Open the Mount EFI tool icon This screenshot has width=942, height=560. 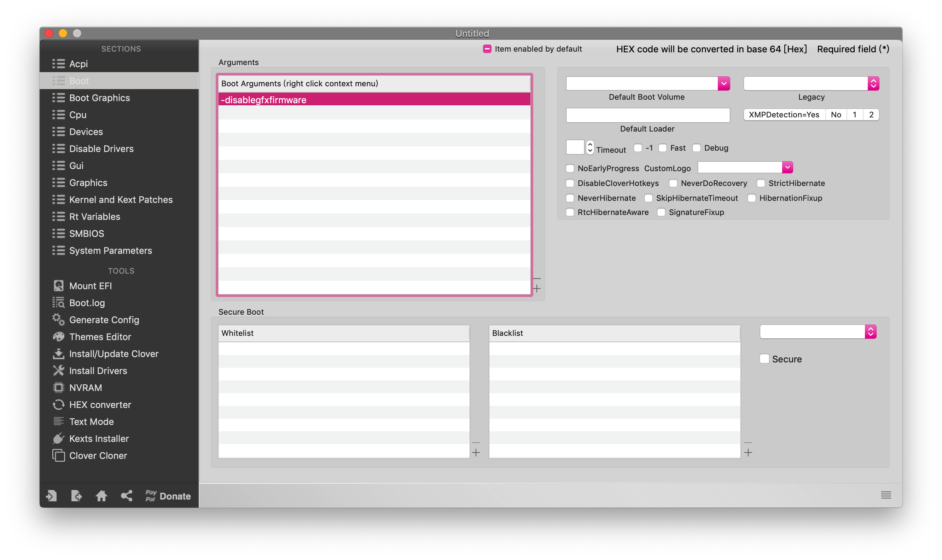tap(58, 286)
